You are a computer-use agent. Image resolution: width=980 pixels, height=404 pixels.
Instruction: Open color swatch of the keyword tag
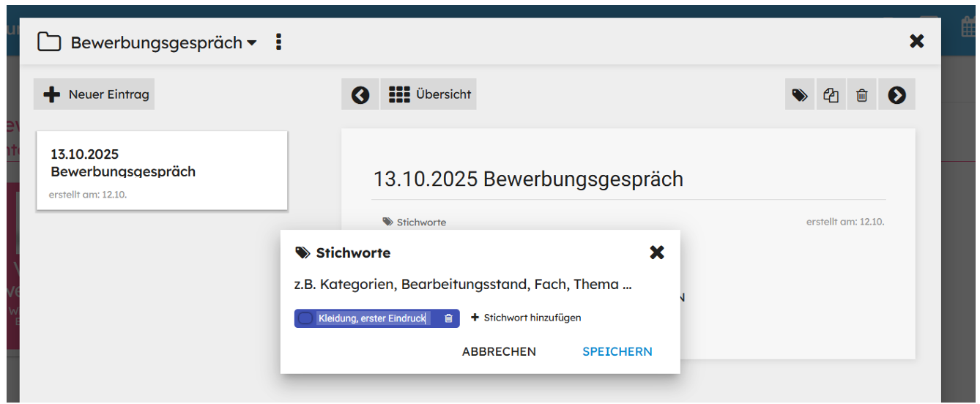click(305, 318)
